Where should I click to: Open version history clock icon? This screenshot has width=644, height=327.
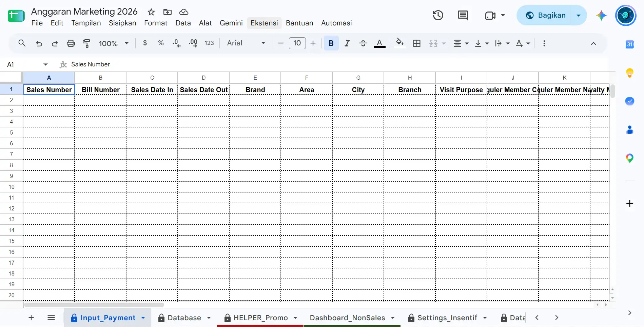tap(438, 15)
